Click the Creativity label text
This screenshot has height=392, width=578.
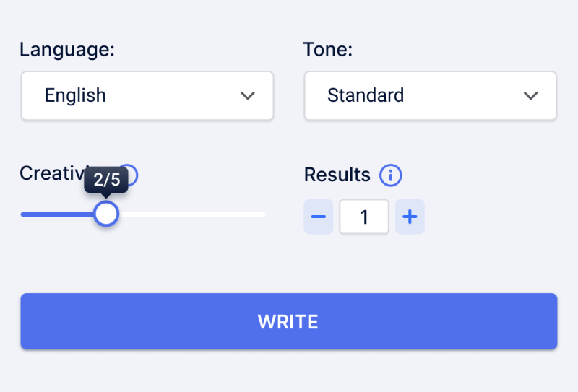tap(51, 173)
